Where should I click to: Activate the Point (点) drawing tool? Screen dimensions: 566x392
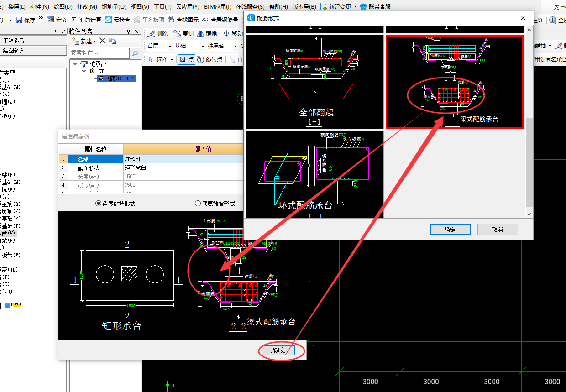186,59
